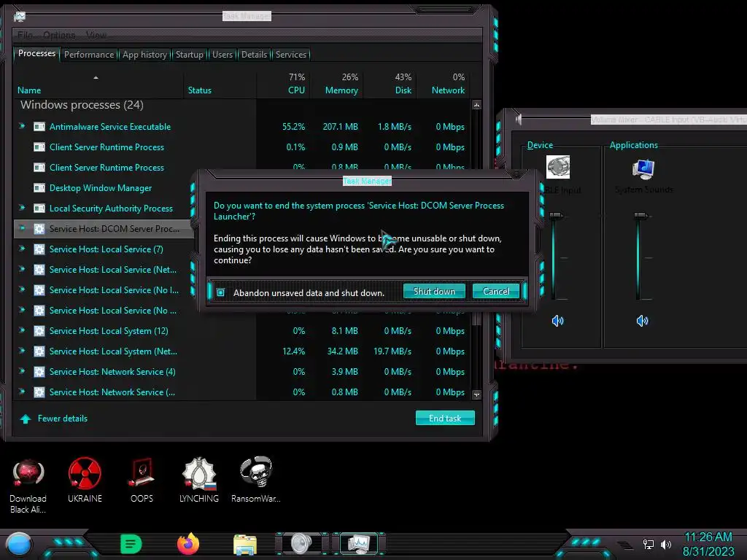Image resolution: width=747 pixels, height=560 pixels.
Task: Click gear icon of Service Host: Network Service (4)
Action: point(39,372)
